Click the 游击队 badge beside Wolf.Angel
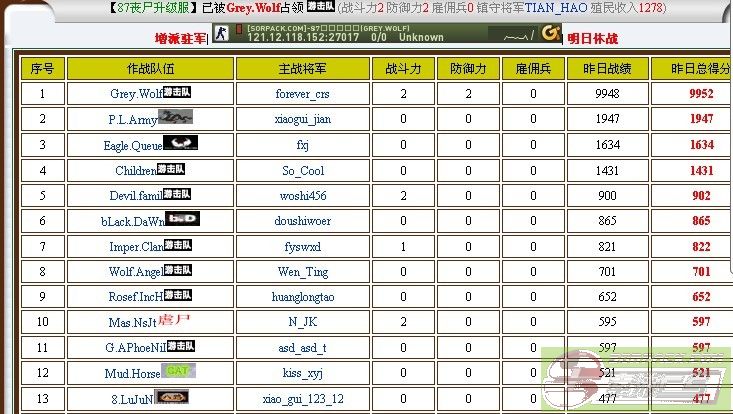The height and width of the screenshot is (414, 733). [178, 270]
